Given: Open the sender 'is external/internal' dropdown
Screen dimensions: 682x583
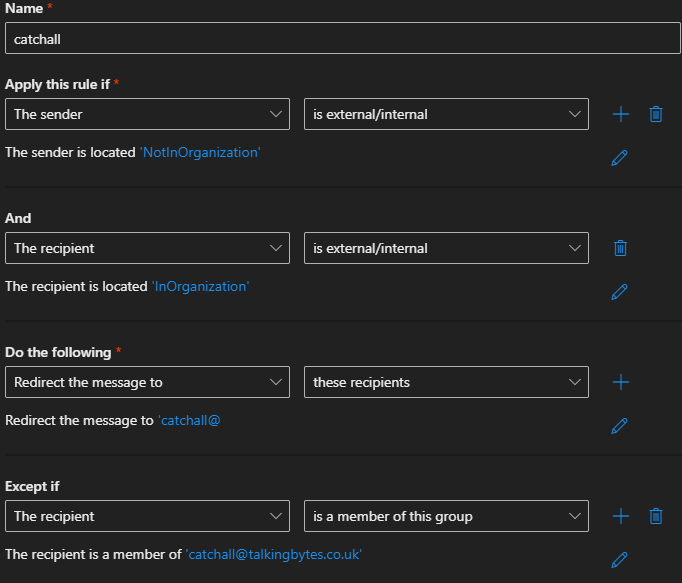Looking at the screenshot, I should coord(446,114).
